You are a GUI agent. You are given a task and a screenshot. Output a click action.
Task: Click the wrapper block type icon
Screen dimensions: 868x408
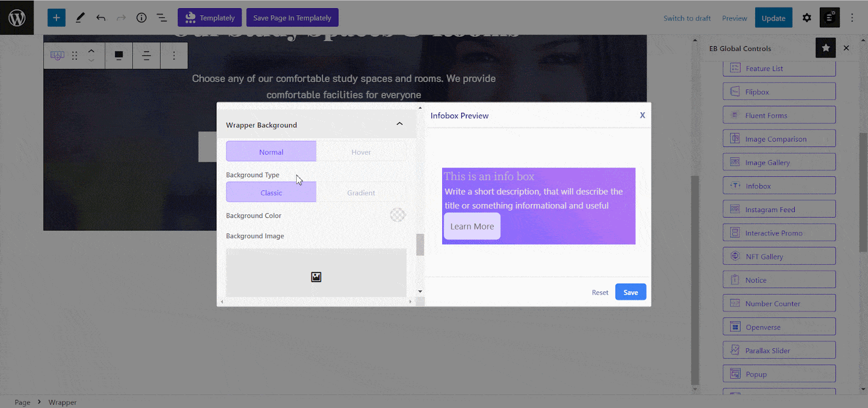pos(57,55)
